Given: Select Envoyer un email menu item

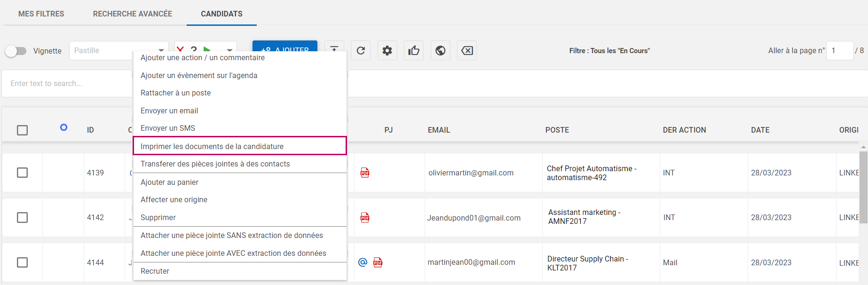Looking at the screenshot, I should point(169,111).
